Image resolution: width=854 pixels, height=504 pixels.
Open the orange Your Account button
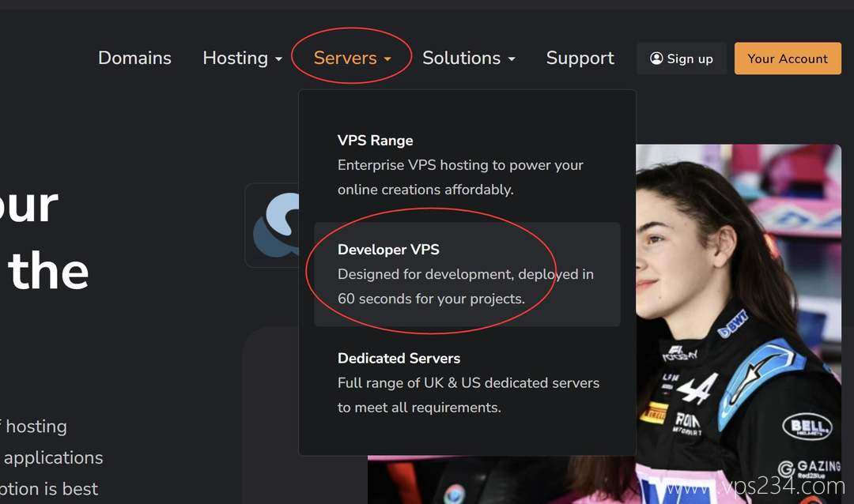pyautogui.click(x=787, y=58)
